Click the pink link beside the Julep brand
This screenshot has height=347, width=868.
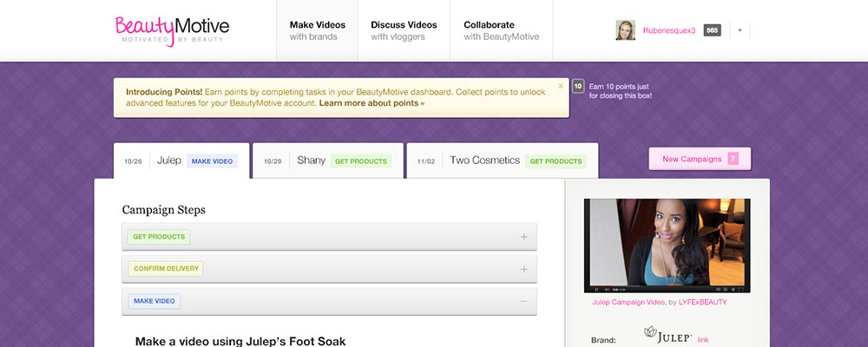pyautogui.click(x=702, y=340)
